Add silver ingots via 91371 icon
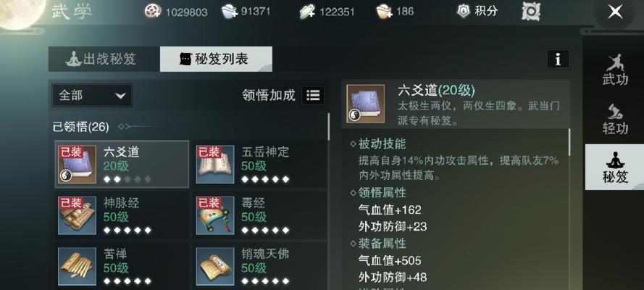The height and width of the screenshot is (290, 644). coord(230,11)
